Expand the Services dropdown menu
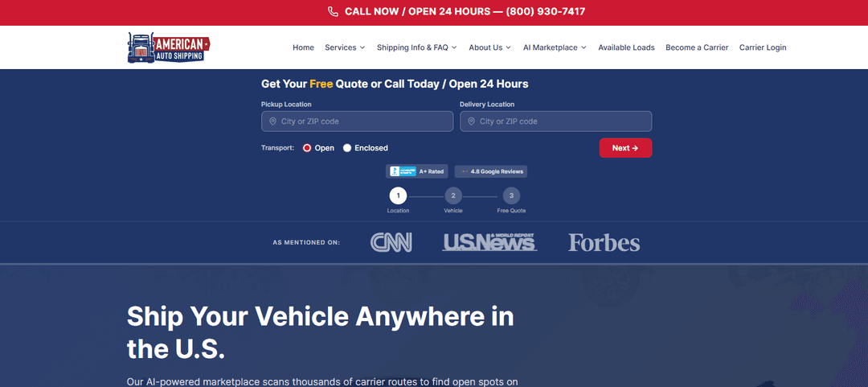This screenshot has height=387, width=868. coord(345,47)
